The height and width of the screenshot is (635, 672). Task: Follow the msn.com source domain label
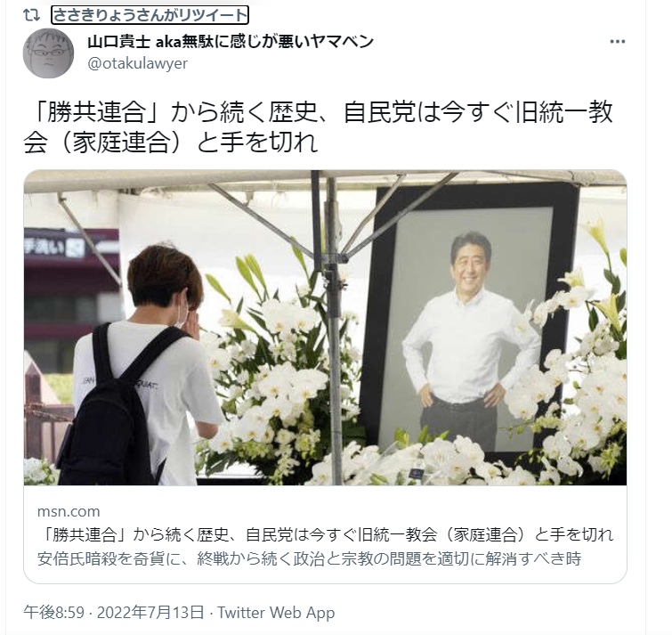69,511
